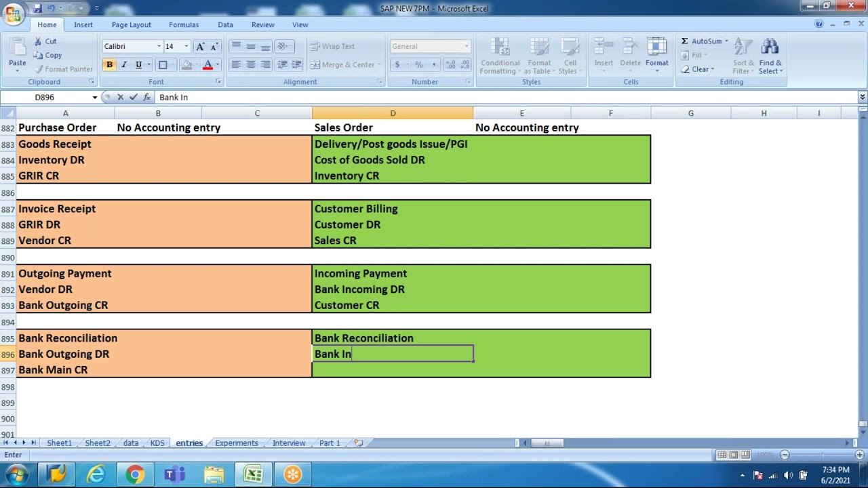Click the Borders button
Screen dimensions: 868x488
point(163,64)
